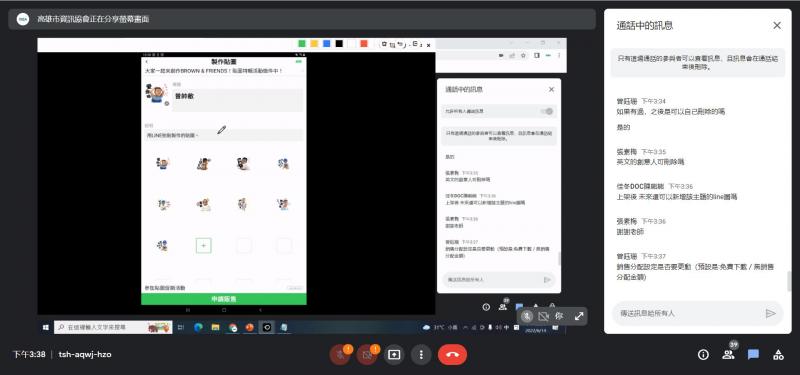Click shared taskbar search box 在這裡輸入文字來搜尋
This screenshot has height=375, width=800.
pos(113,328)
